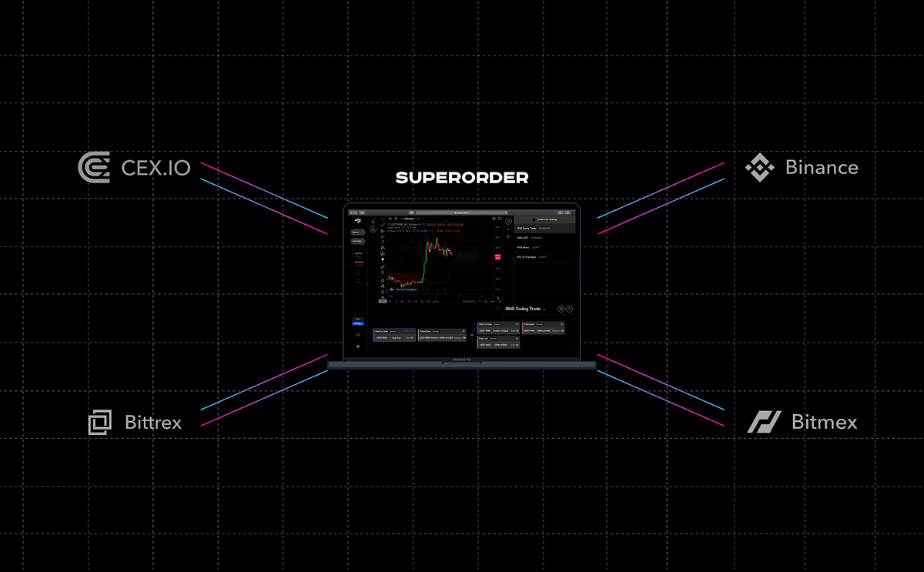Viewport: 924px width, 572px height.
Task: Select the ruler measure tool
Action: pyautogui.click(x=383, y=267)
